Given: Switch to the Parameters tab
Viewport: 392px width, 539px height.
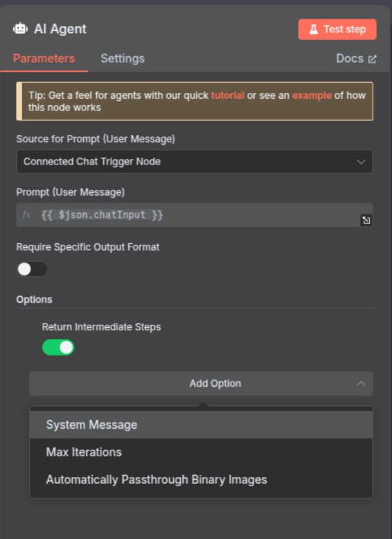Looking at the screenshot, I should click(44, 58).
